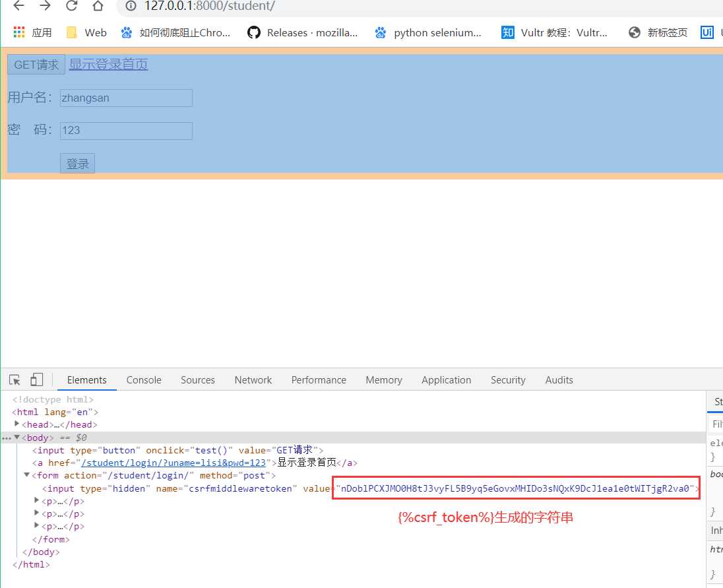
Task: Click the 密码 input field
Action: tap(126, 131)
